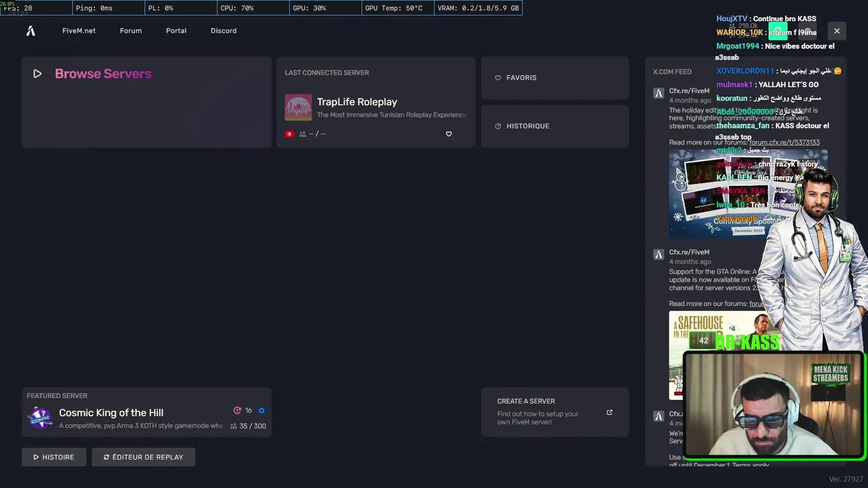Viewport: 868px width, 488px height.
Task: Click the Browse Servers play icon
Action: tap(37, 74)
